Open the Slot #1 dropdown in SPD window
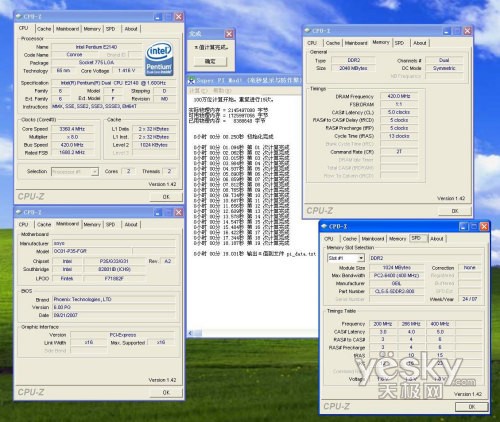The height and width of the screenshot is (422, 500). coord(361,258)
